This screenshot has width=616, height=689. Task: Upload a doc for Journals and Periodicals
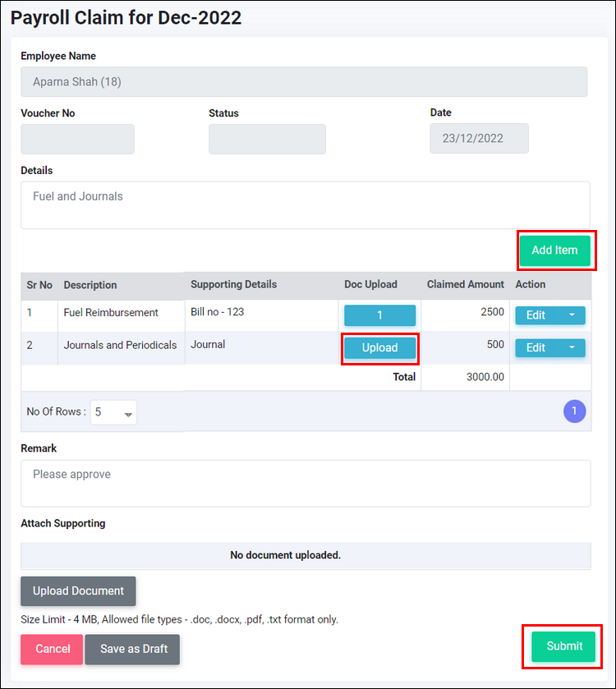(379, 347)
